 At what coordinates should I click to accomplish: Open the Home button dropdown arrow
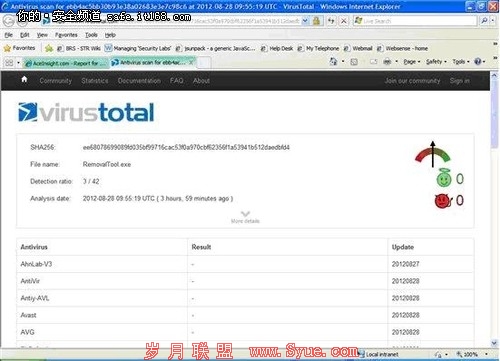click(x=343, y=61)
